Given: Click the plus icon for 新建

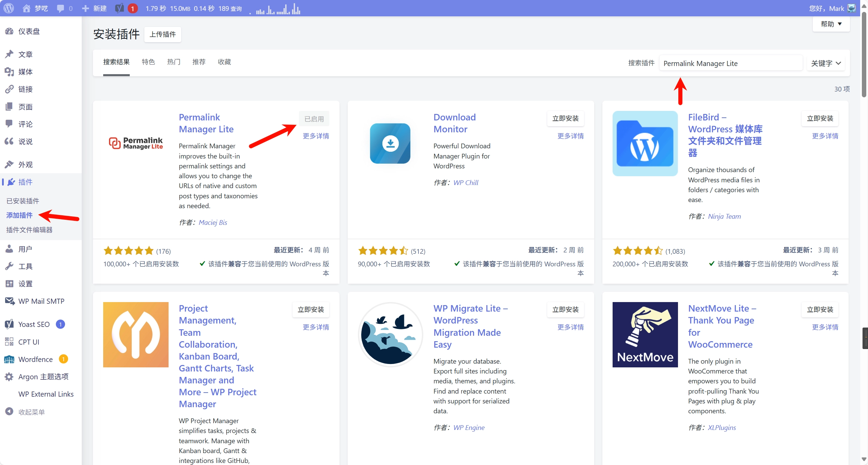Looking at the screenshot, I should 85,8.
